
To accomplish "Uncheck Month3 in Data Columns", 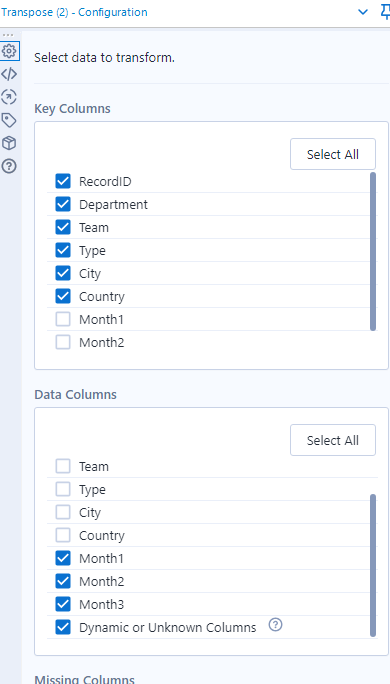I will [x=63, y=605].
